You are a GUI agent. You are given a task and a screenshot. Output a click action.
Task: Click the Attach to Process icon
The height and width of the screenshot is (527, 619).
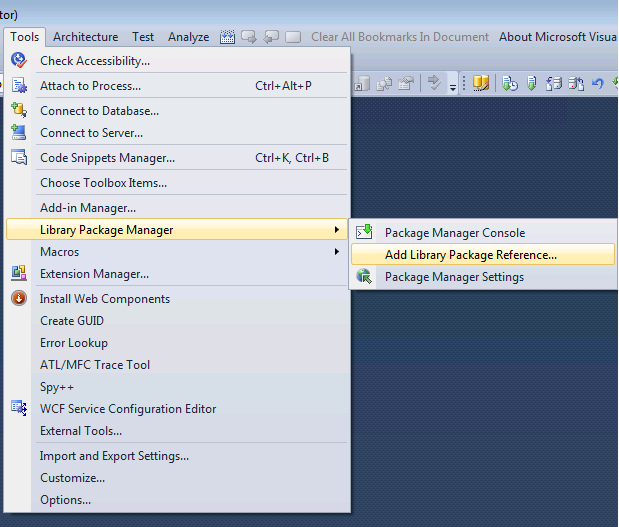[x=19, y=86]
